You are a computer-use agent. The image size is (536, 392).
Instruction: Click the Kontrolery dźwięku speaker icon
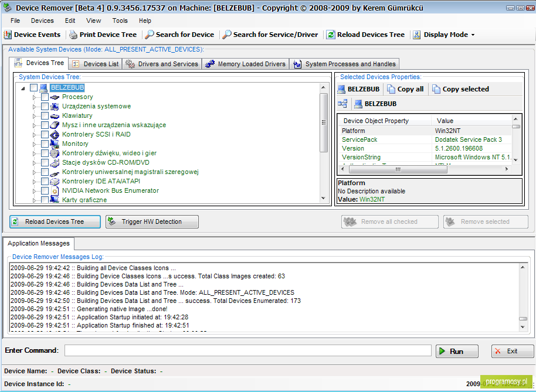[55, 154]
